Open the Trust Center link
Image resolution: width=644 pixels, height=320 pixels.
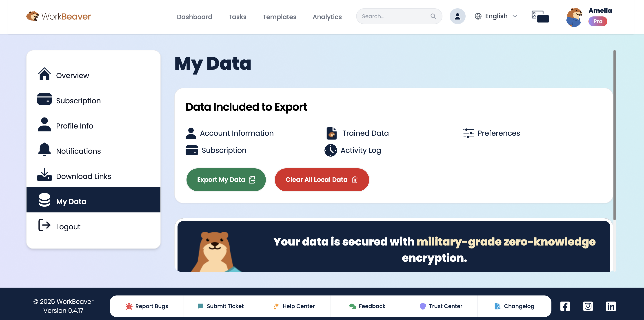[x=441, y=306]
